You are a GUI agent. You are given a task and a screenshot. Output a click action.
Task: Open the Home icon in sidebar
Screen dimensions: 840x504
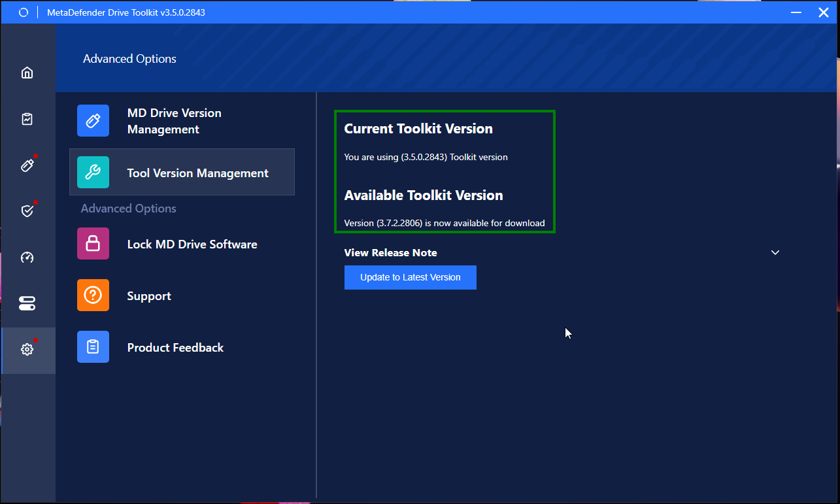27,73
